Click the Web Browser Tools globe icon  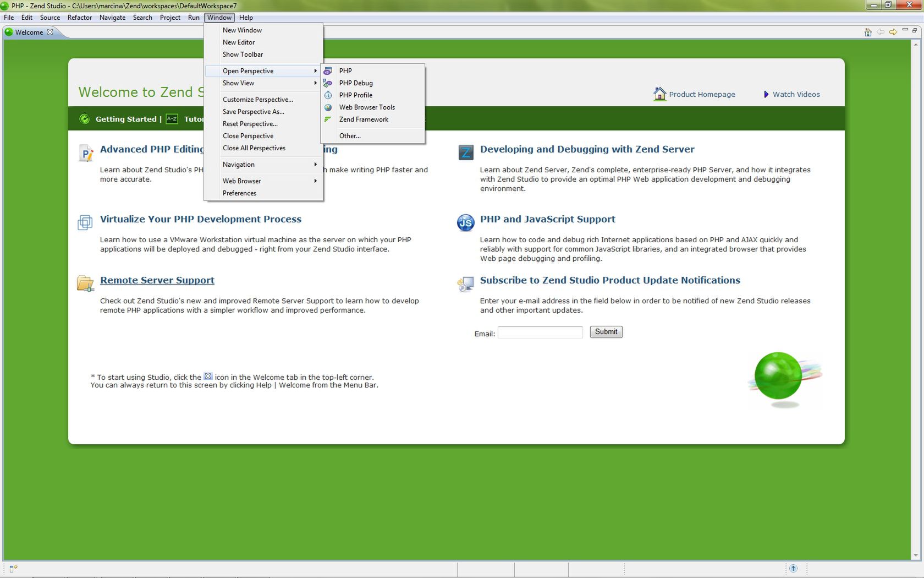pos(328,107)
